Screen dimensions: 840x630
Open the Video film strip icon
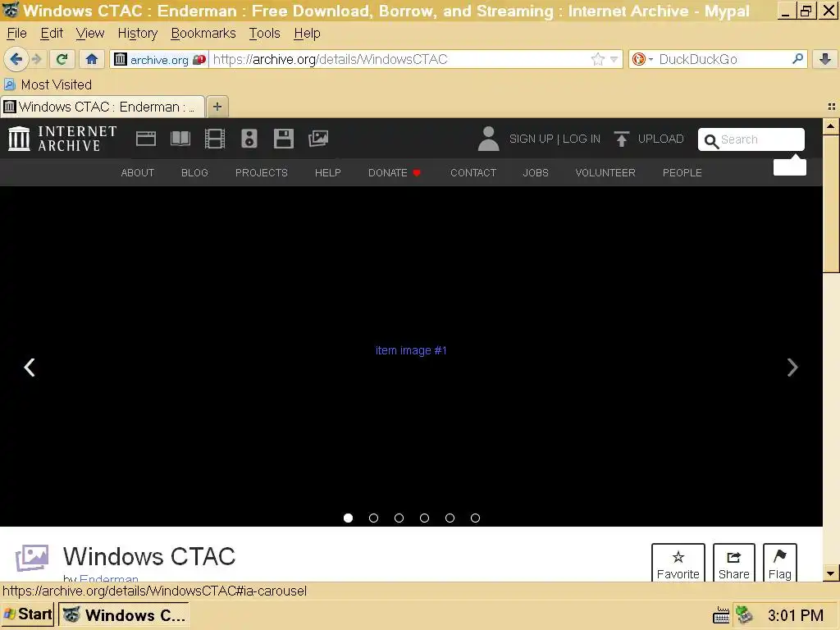point(215,139)
